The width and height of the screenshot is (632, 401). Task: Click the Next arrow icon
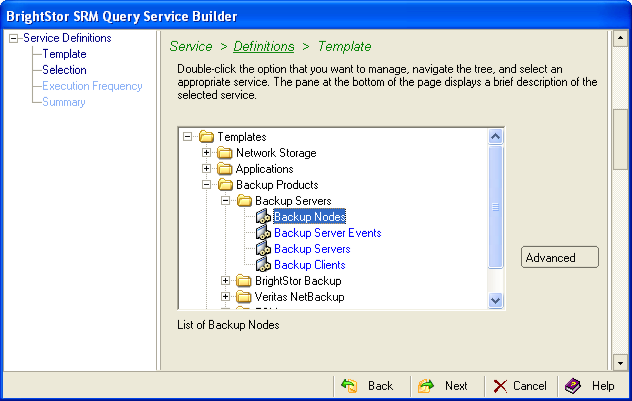pos(426,386)
